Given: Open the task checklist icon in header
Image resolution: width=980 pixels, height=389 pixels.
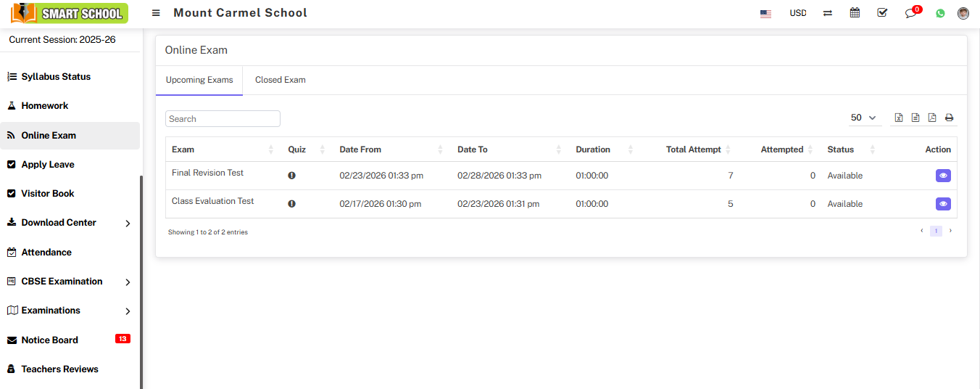Looking at the screenshot, I should point(882,13).
